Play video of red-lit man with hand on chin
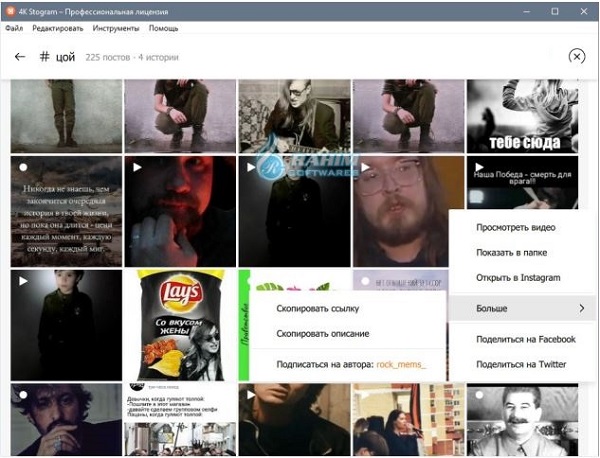The width and height of the screenshot is (600, 458). pos(181,211)
